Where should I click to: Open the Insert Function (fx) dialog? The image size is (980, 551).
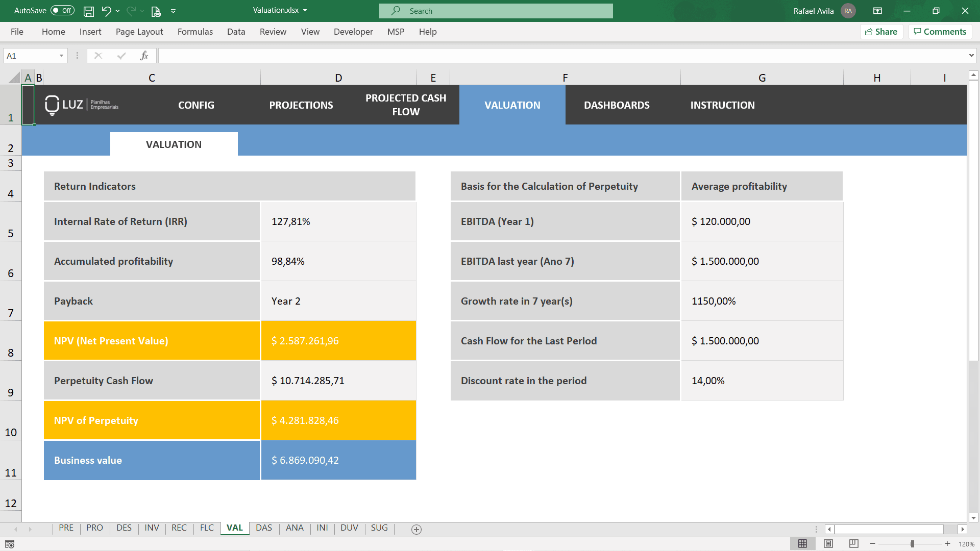click(144, 55)
